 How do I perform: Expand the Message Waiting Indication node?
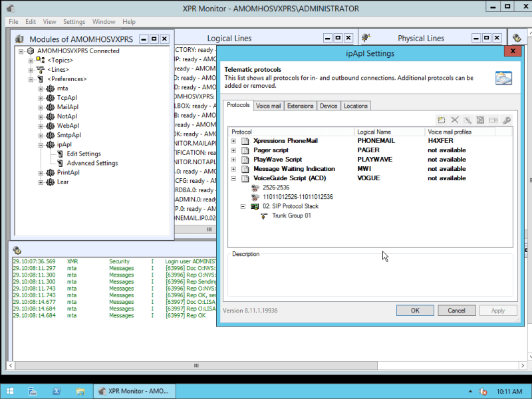click(x=233, y=169)
